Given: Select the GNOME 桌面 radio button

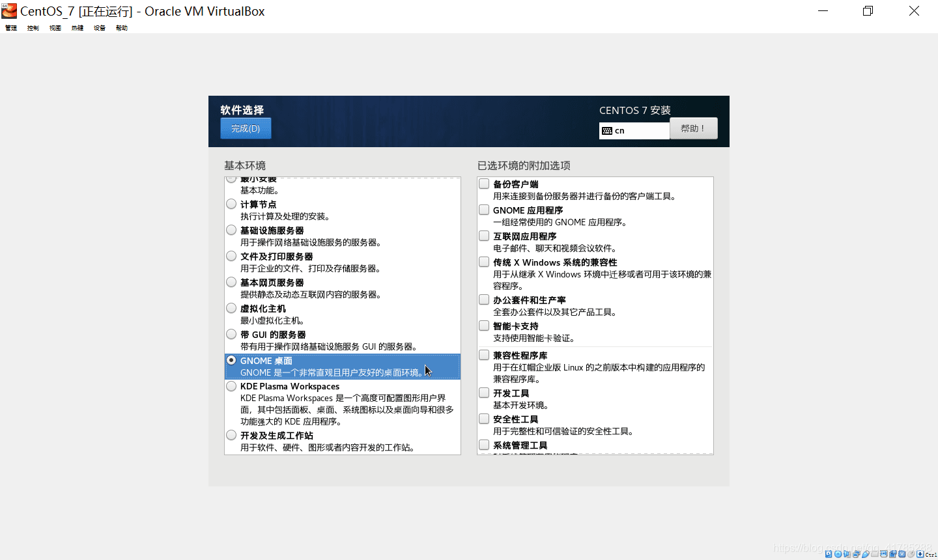Looking at the screenshot, I should click(231, 360).
